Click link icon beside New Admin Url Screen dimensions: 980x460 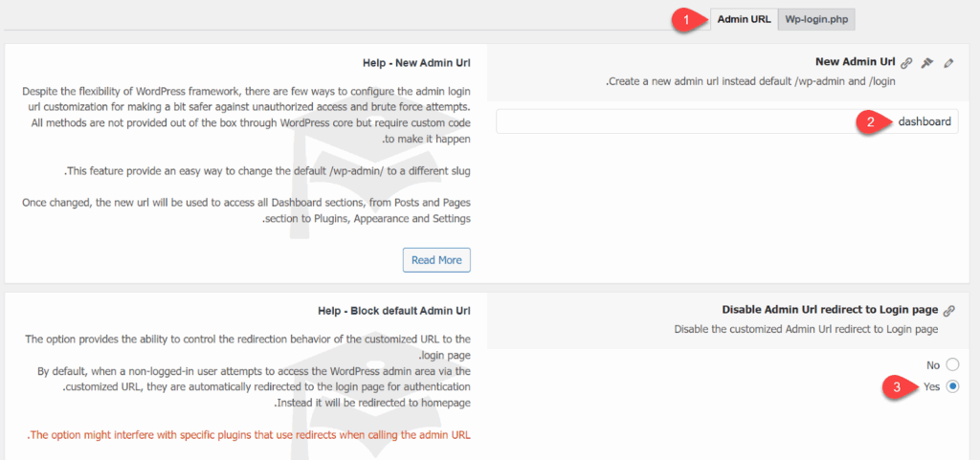(x=906, y=63)
